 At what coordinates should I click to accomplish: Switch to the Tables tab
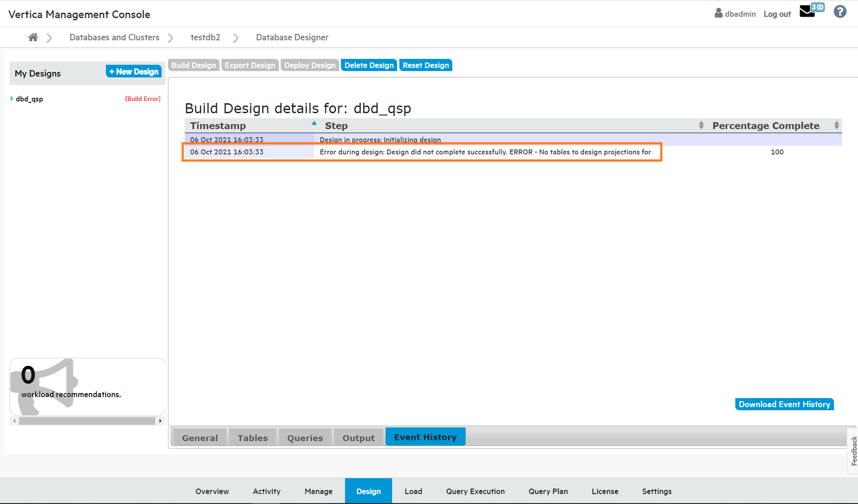252,438
